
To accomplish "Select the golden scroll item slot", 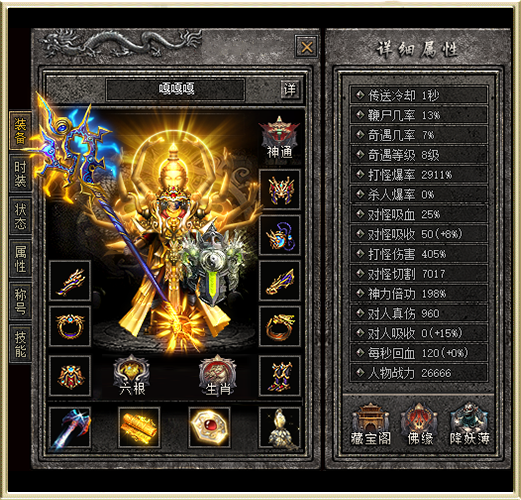I will click(x=139, y=427).
